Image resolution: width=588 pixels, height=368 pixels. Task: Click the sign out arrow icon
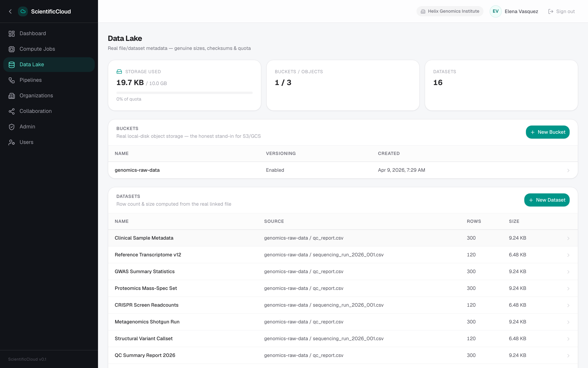(x=551, y=11)
